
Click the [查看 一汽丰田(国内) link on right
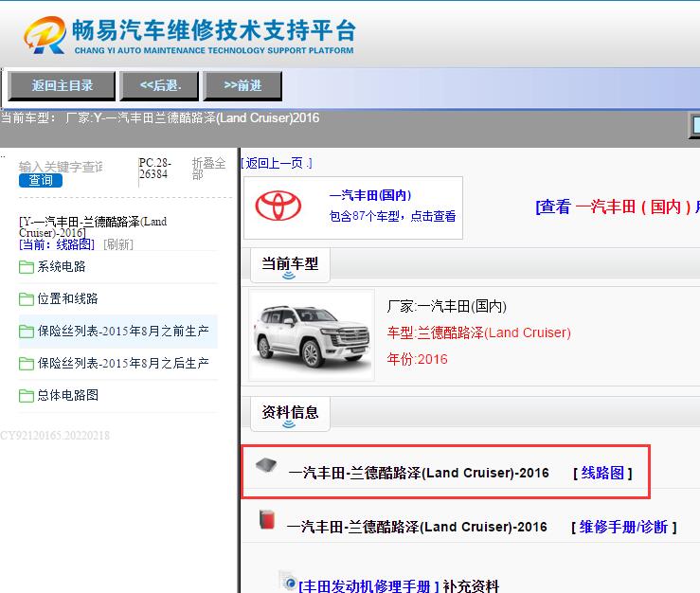[x=618, y=207]
